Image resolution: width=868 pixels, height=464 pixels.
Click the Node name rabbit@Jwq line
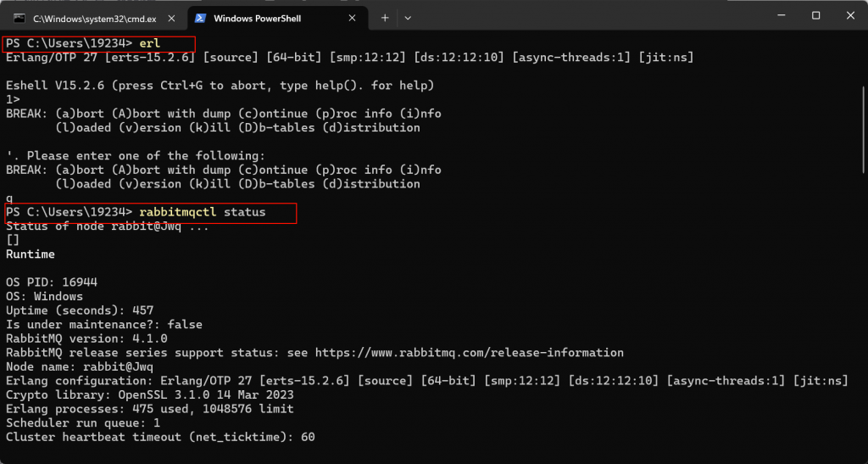click(x=80, y=367)
